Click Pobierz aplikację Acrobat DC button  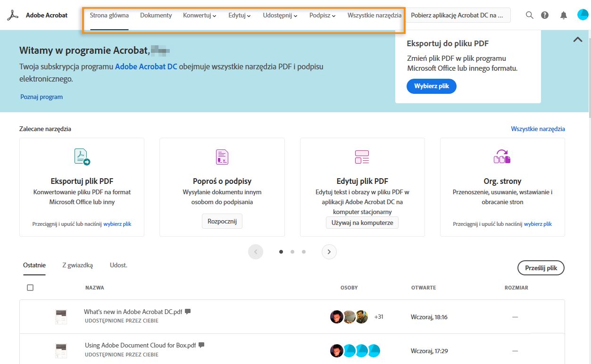[457, 15]
